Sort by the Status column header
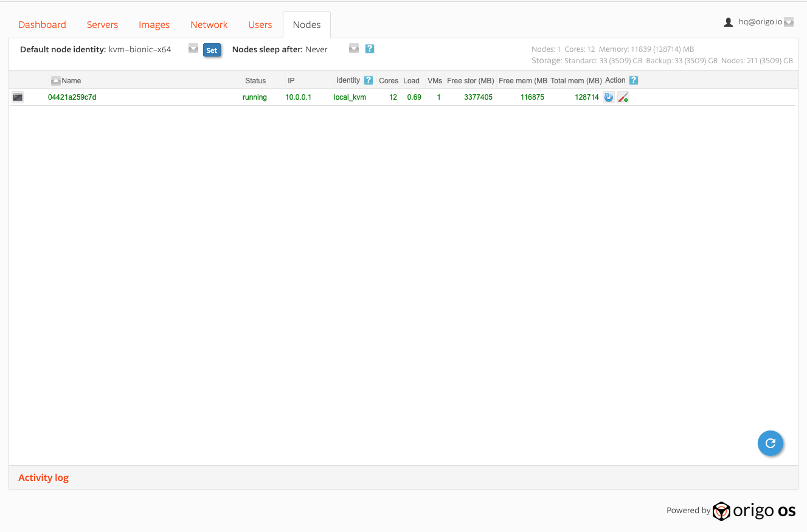This screenshot has height=532, width=807. 255,81
